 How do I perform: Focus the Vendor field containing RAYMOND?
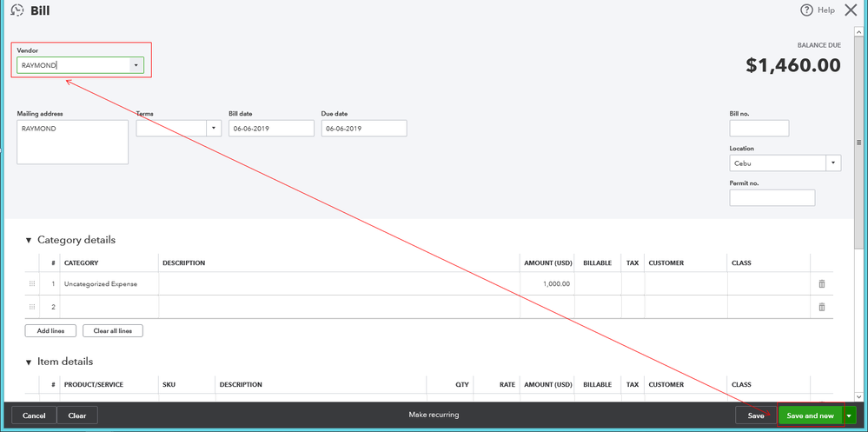pos(73,65)
